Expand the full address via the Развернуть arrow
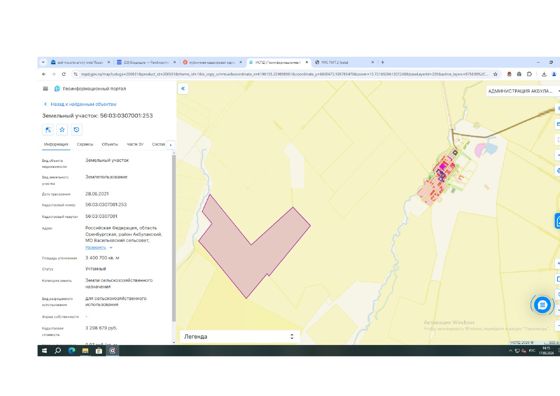560x396 pixels. tap(111, 247)
